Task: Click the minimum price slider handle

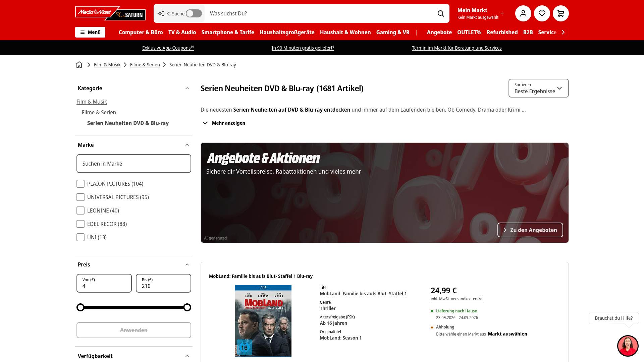Action: tap(80, 307)
